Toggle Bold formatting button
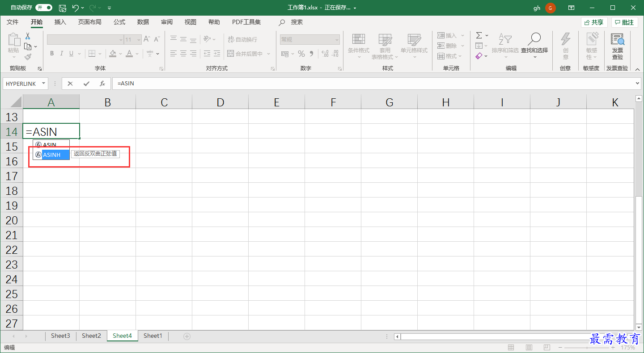Screen dimensions: 644x353 click(x=52, y=54)
